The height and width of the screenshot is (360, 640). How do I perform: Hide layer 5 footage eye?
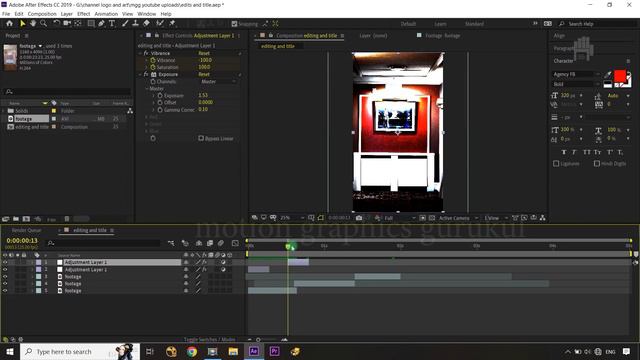5,291
